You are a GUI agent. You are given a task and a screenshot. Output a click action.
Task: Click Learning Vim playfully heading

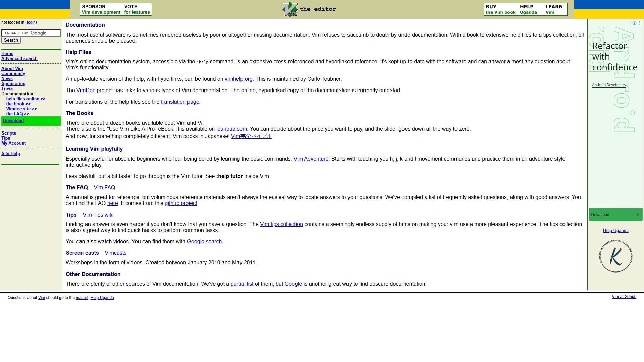[94, 149]
